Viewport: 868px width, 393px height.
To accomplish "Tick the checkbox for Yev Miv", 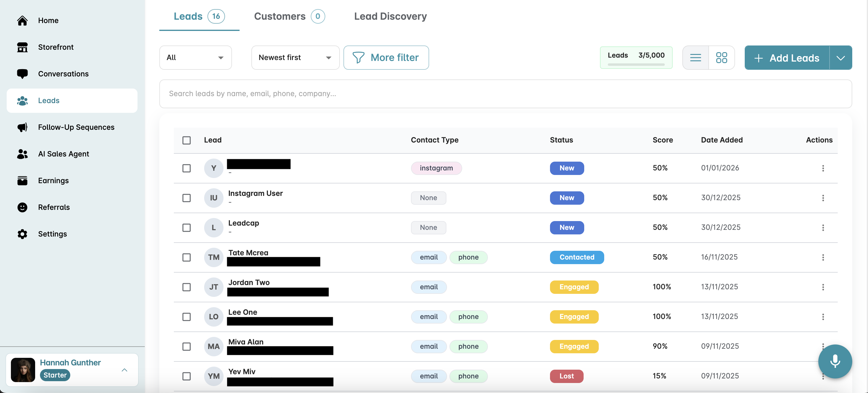I will (186, 376).
